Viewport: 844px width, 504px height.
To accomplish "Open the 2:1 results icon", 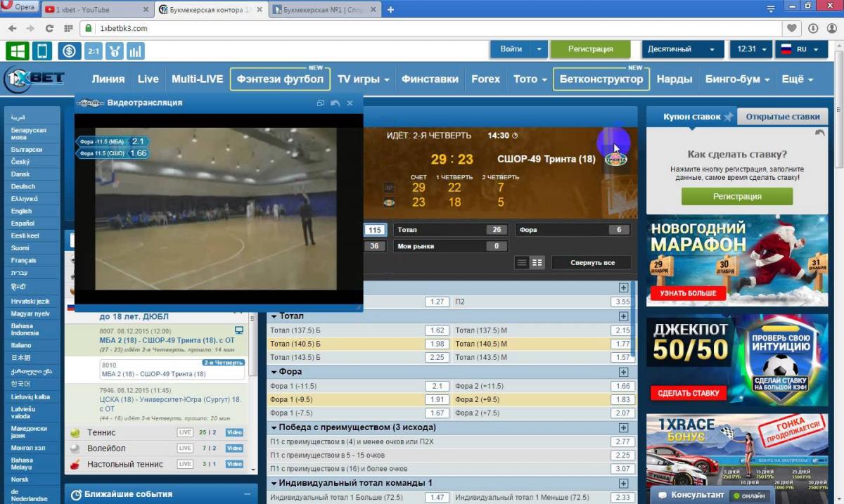I will tap(94, 51).
